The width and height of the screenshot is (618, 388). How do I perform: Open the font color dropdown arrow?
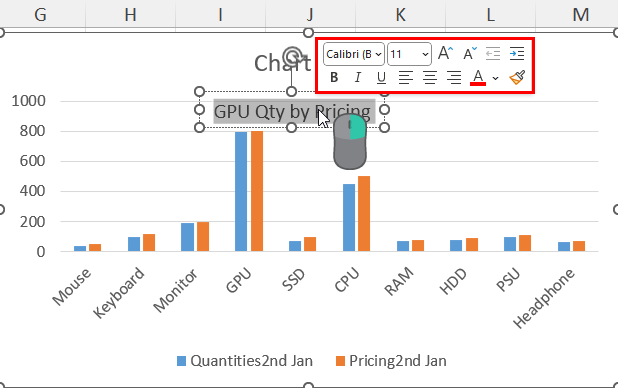[495, 78]
